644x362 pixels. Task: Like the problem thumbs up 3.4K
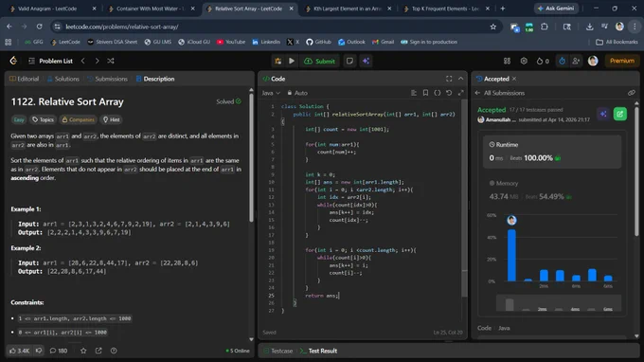[x=19, y=351]
